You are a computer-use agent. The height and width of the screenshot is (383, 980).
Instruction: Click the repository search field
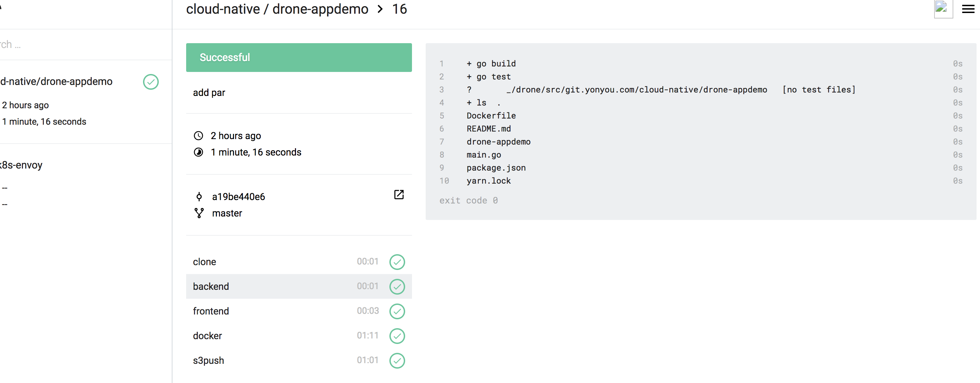point(76,45)
